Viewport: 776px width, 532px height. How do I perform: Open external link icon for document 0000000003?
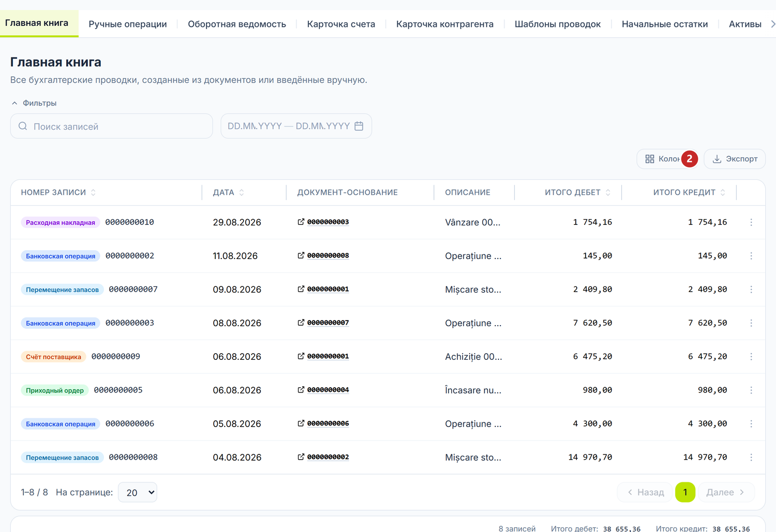click(301, 222)
